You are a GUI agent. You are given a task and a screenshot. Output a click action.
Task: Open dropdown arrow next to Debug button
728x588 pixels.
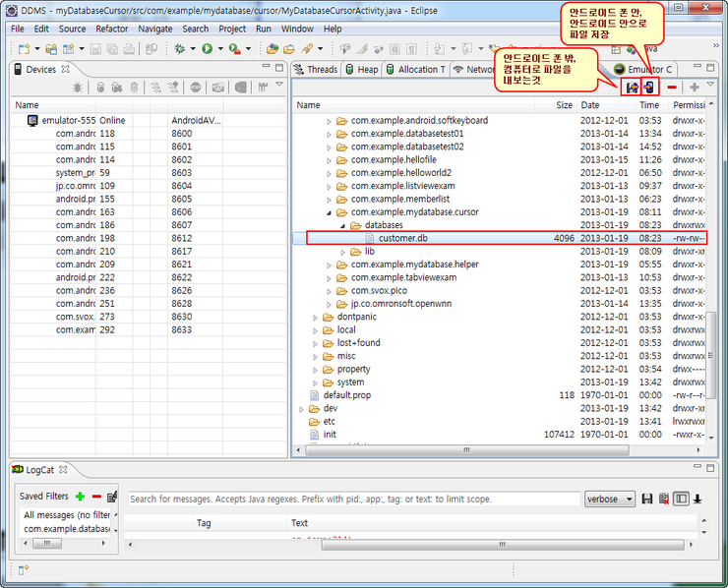[x=193, y=49]
